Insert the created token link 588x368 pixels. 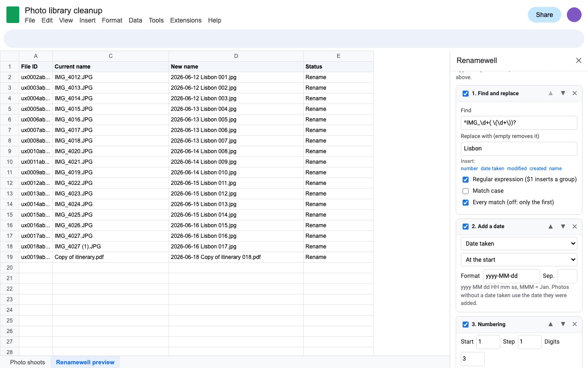(x=538, y=168)
